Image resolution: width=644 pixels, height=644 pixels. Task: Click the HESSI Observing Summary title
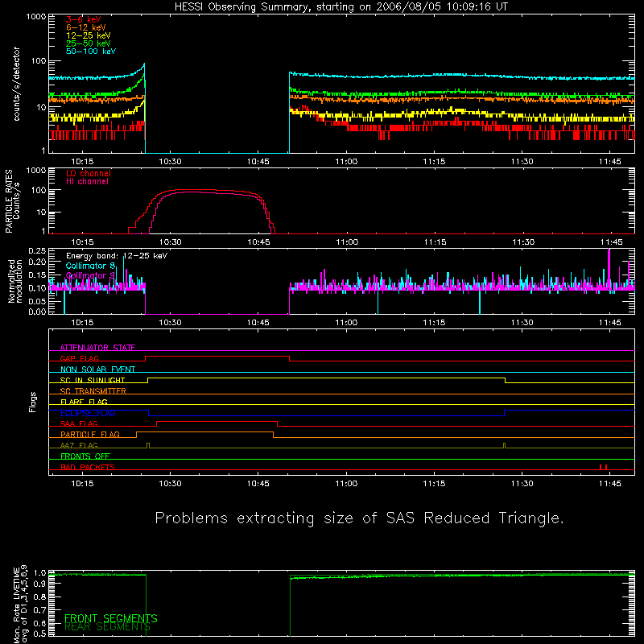point(341,7)
